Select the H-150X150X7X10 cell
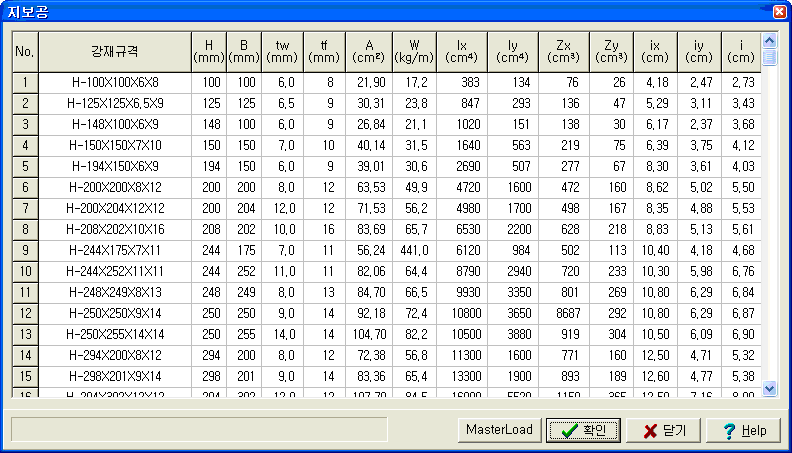The width and height of the screenshot is (792, 453). tap(115, 145)
